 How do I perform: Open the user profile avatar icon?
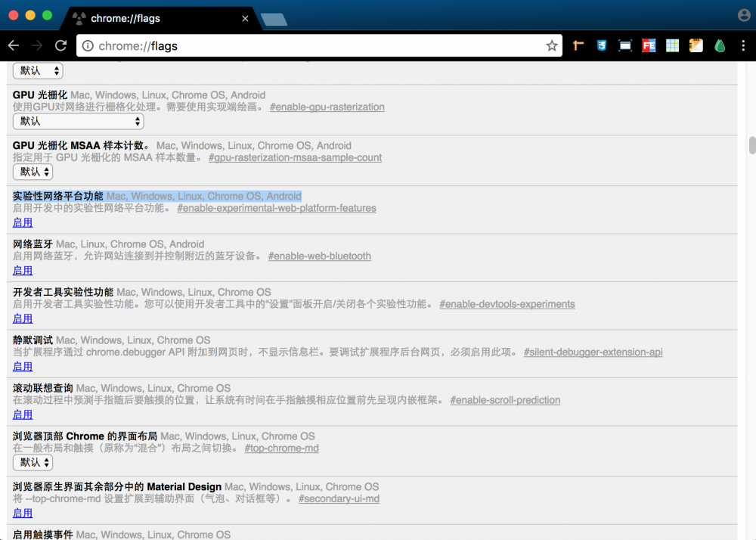click(x=744, y=15)
